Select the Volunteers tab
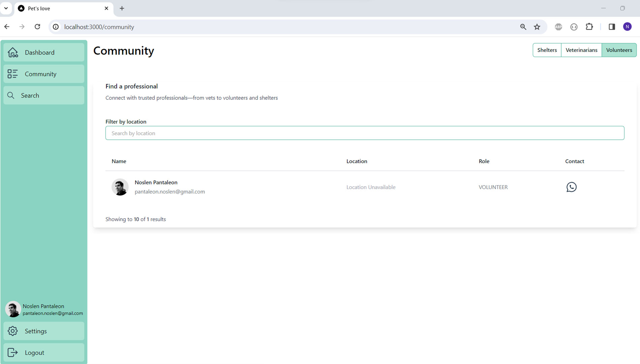640x364 pixels. (x=619, y=50)
